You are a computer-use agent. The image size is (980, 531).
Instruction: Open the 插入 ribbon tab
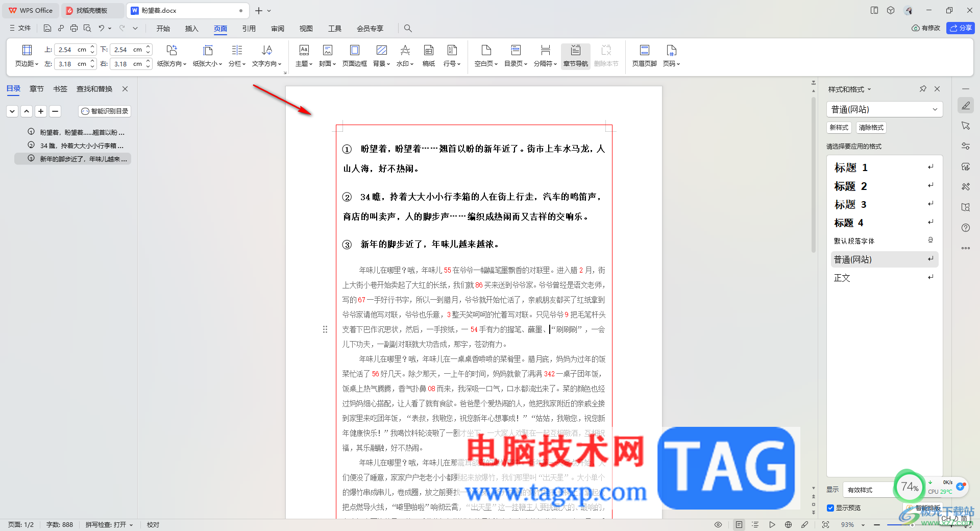[191, 28]
